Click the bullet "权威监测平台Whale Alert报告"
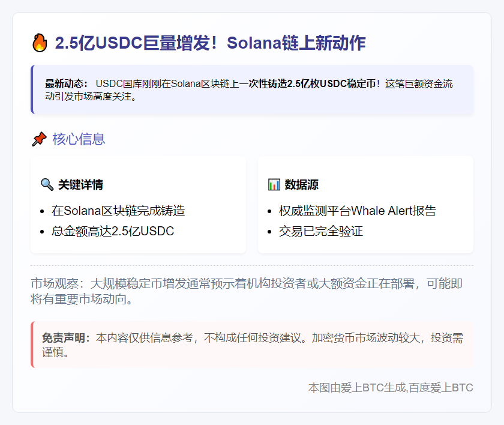 click(358, 211)
